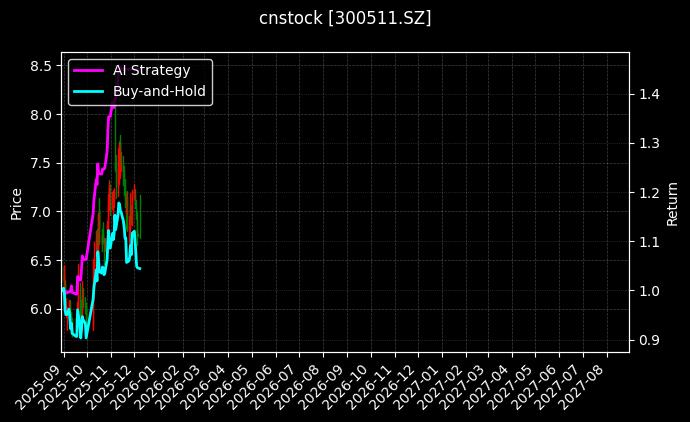Image resolution: width=690 pixels, height=422 pixels.
Task: Click the cyan Buy-and-Hold legend line
Action: (88, 92)
